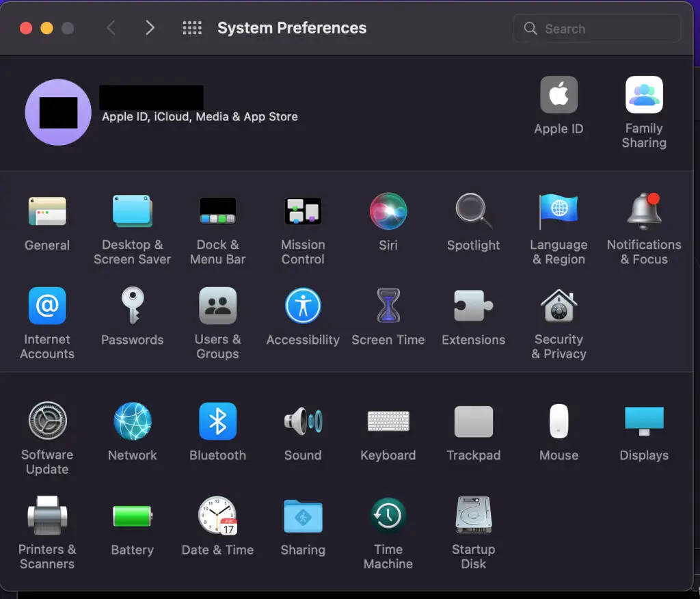Image resolution: width=700 pixels, height=599 pixels.
Task: Open Apple ID settings
Action: pyautogui.click(x=558, y=96)
